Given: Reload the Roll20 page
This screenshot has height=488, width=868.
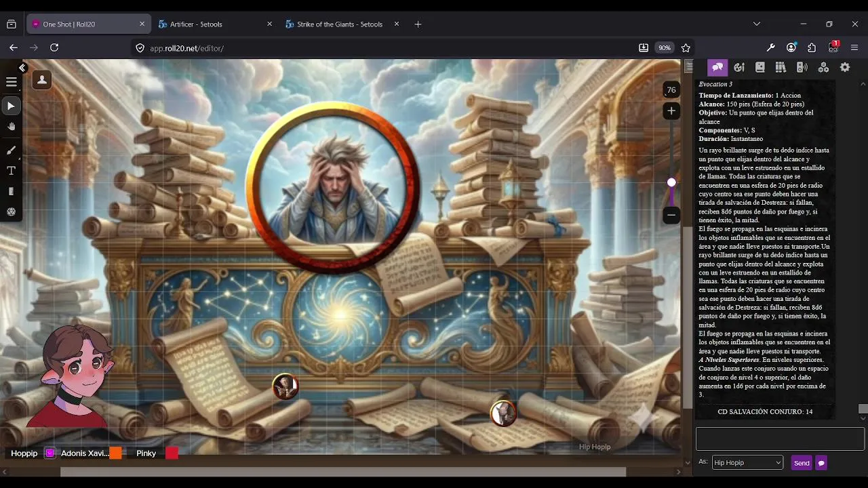Looking at the screenshot, I should click(x=54, y=47).
